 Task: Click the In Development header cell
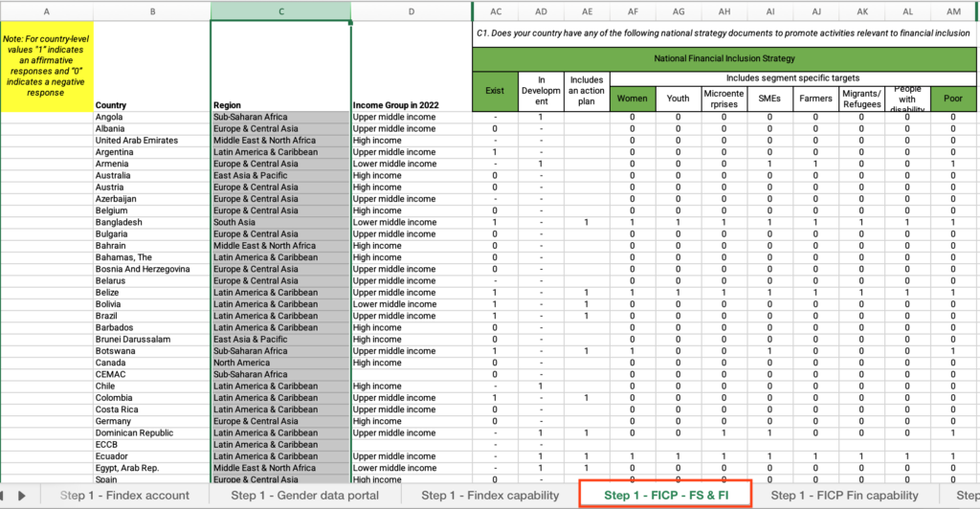click(x=542, y=91)
